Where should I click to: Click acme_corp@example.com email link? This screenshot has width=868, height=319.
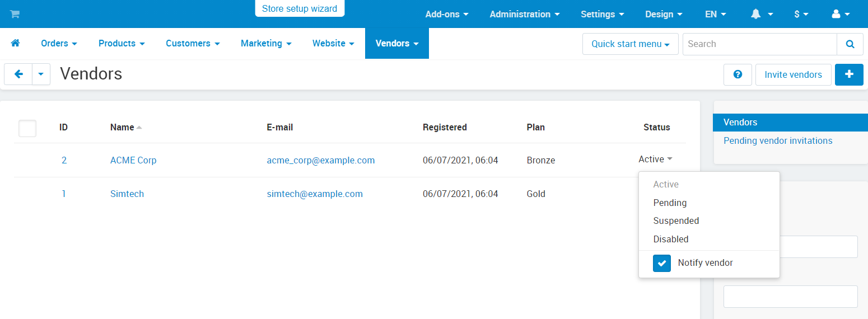[x=321, y=160]
